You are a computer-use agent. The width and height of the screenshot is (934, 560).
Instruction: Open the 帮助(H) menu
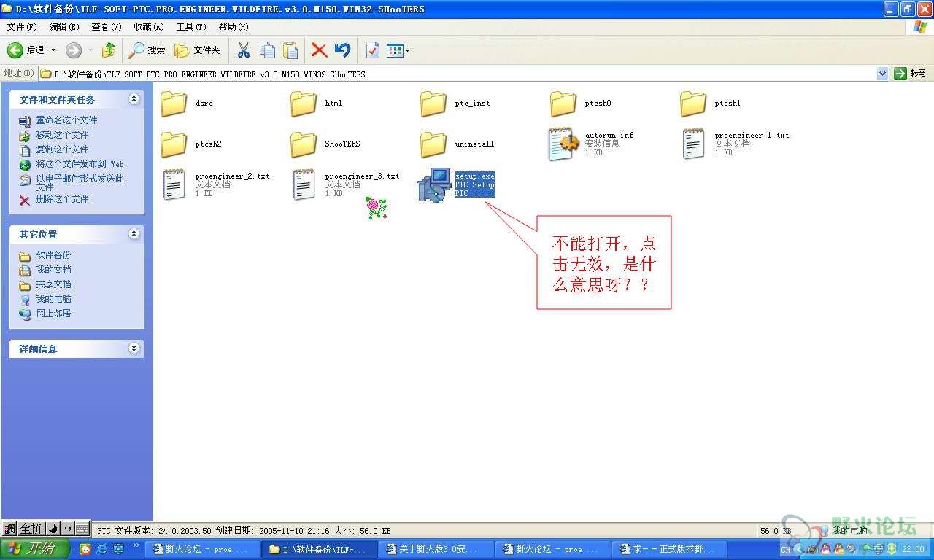[233, 27]
